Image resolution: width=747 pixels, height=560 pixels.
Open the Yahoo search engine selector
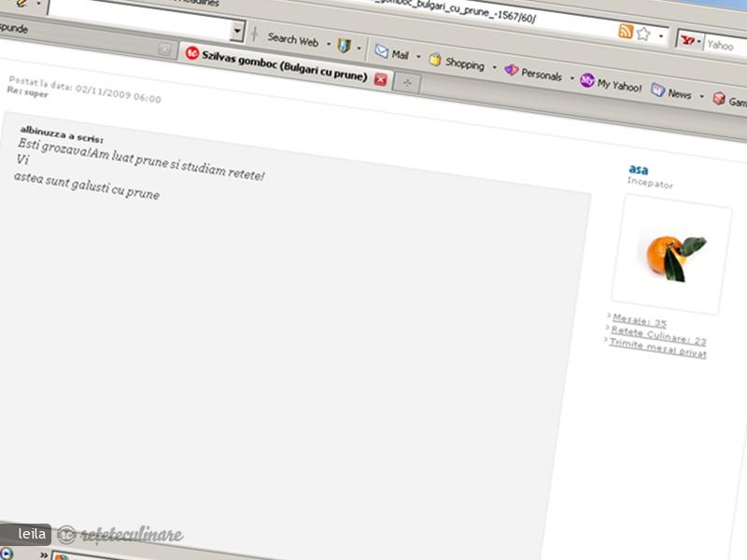tap(690, 40)
